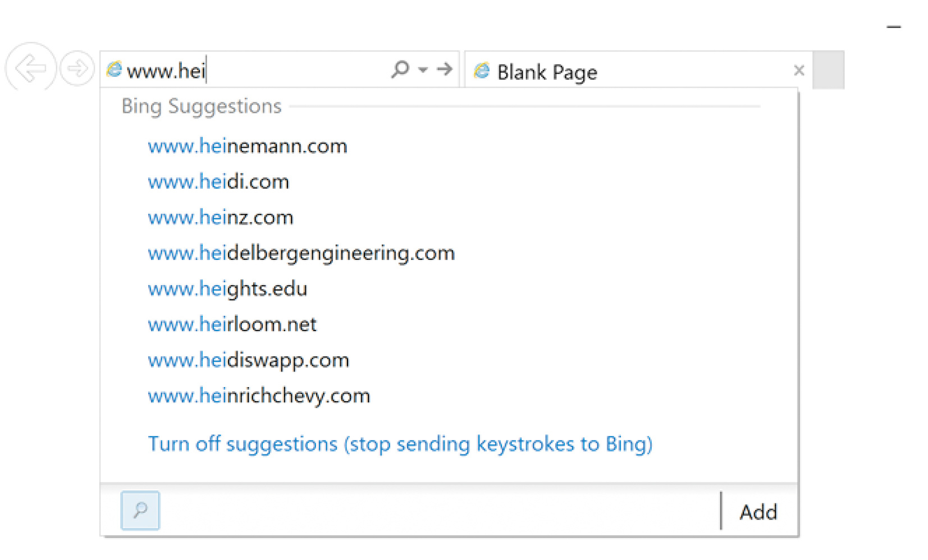
Task: Choose the www.heirloom.net suggestion
Action: tap(232, 324)
